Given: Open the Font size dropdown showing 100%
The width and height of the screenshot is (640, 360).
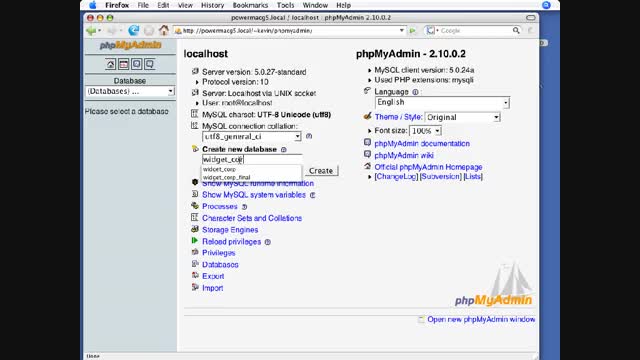Looking at the screenshot, I should click(425, 131).
